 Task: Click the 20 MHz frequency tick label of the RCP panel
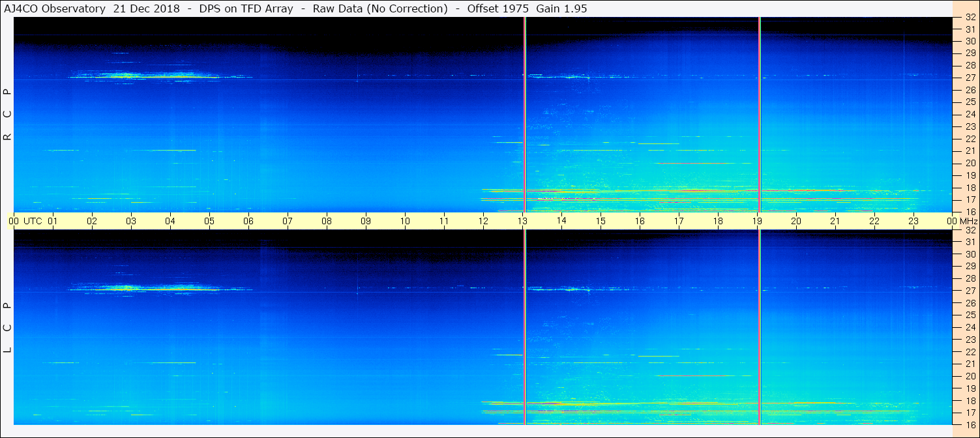[x=970, y=163]
